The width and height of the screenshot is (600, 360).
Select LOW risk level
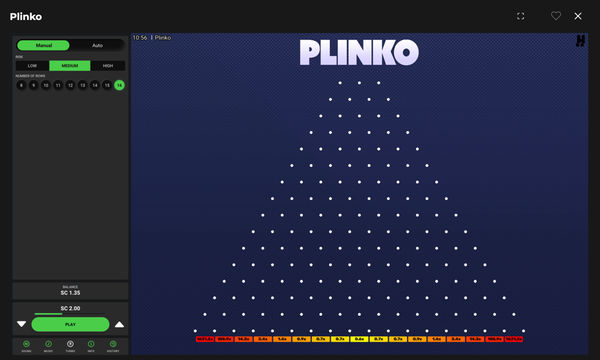[33, 66]
